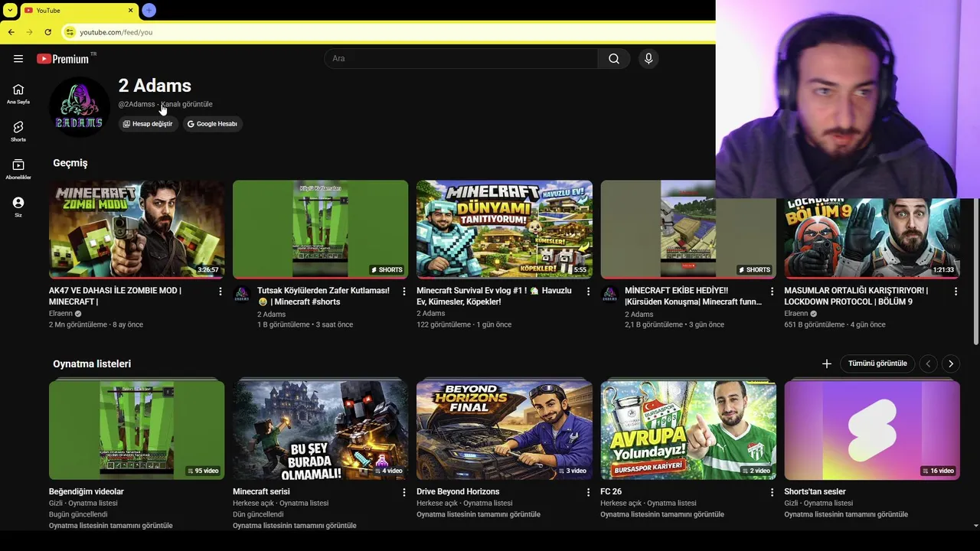Click 'FC 26' playlist title
The height and width of the screenshot is (551, 980).
tap(611, 491)
